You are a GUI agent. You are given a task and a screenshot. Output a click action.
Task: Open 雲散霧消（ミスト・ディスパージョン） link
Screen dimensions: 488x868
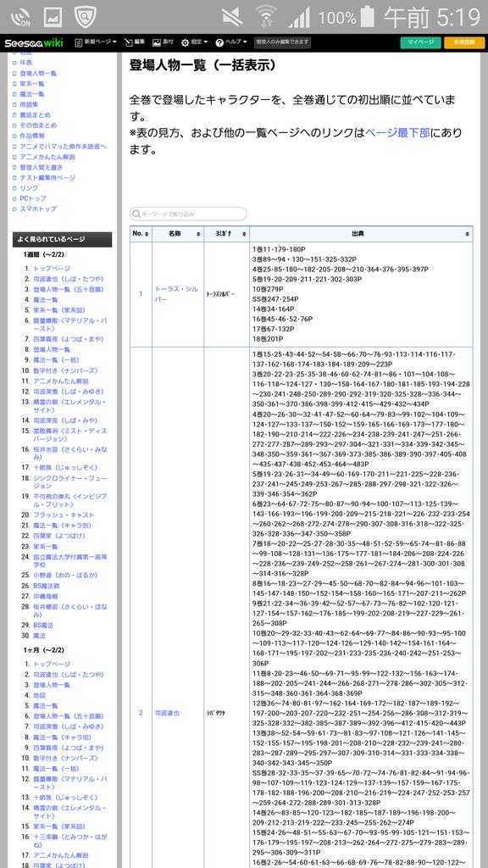tap(69, 435)
